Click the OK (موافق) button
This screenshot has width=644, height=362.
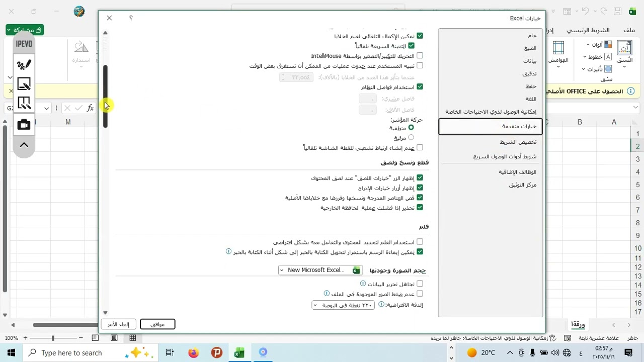pyautogui.click(x=157, y=324)
